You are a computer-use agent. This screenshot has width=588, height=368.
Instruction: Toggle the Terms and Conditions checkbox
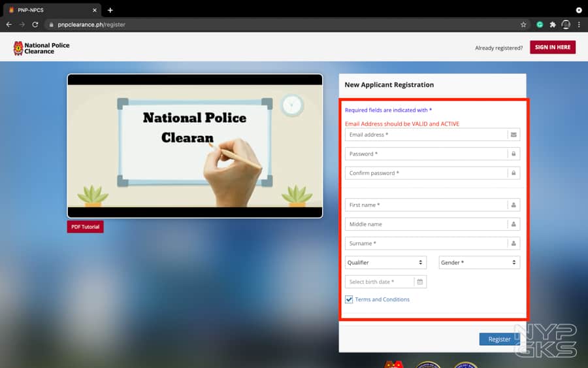(x=349, y=299)
